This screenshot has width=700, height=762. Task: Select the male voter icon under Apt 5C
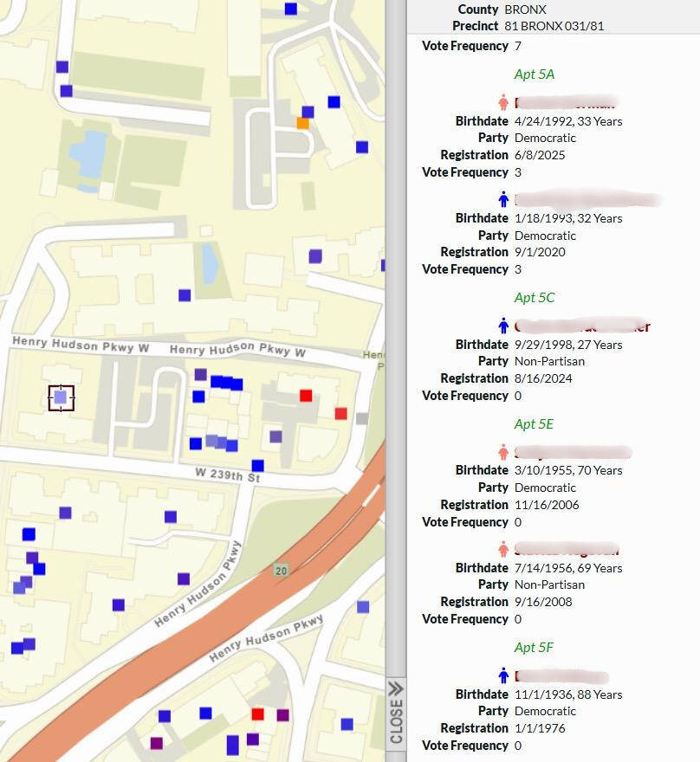pos(503,326)
